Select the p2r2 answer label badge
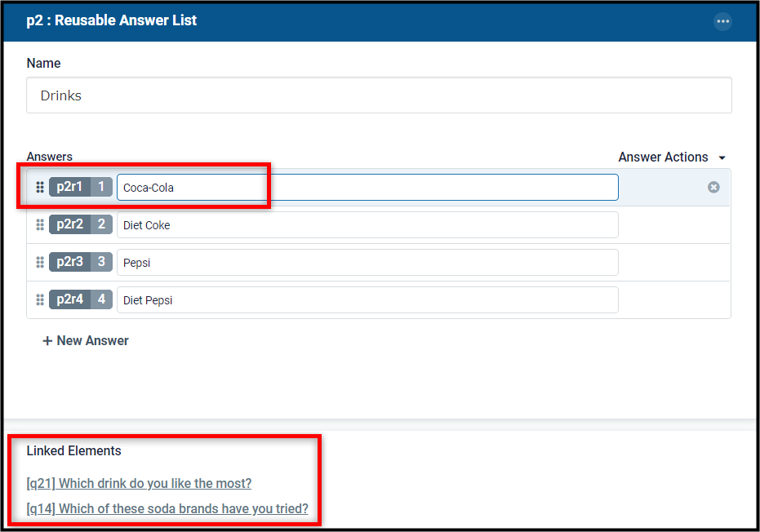The image size is (760, 532). [x=70, y=224]
